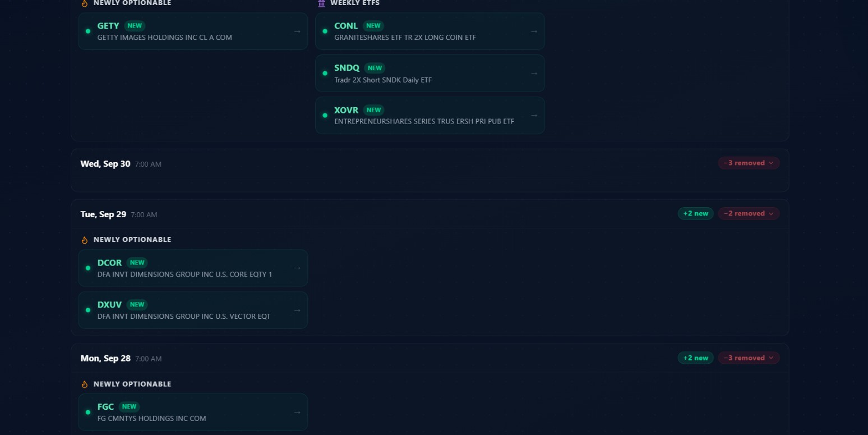Screen dimensions: 868x435
Task: Click the arrow icon on CONL card
Action: pos(534,31)
